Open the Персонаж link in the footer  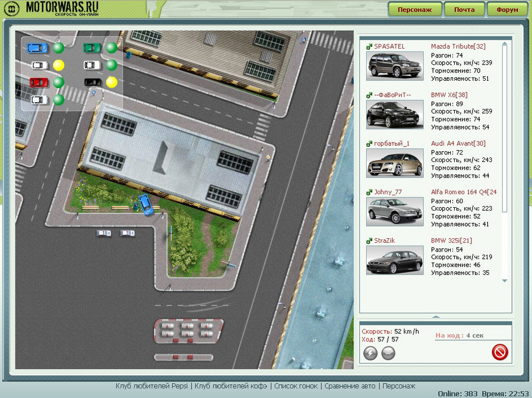coord(399,386)
